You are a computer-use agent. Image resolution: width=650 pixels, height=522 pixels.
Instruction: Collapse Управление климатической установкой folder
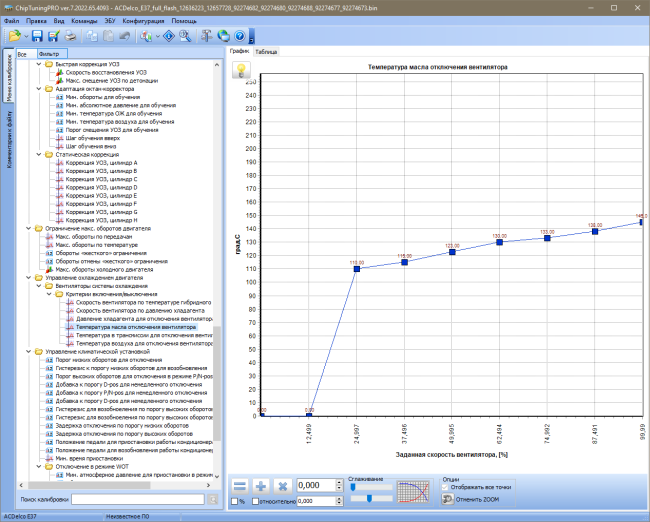(x=29, y=352)
